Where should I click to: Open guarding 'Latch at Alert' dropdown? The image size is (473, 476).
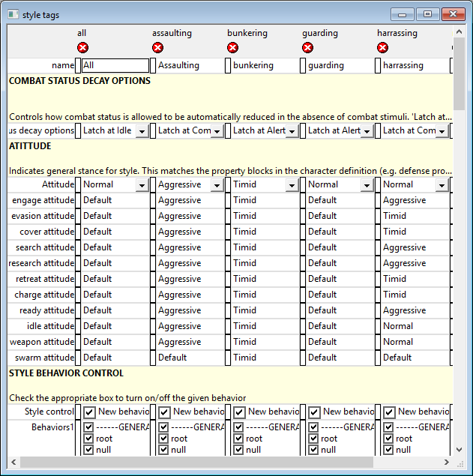[x=367, y=131]
